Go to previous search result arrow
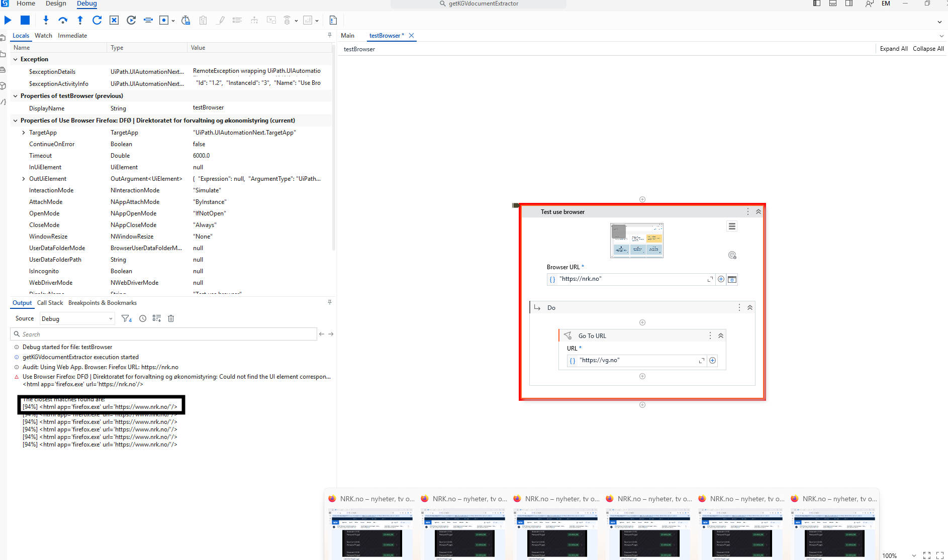 (322, 334)
